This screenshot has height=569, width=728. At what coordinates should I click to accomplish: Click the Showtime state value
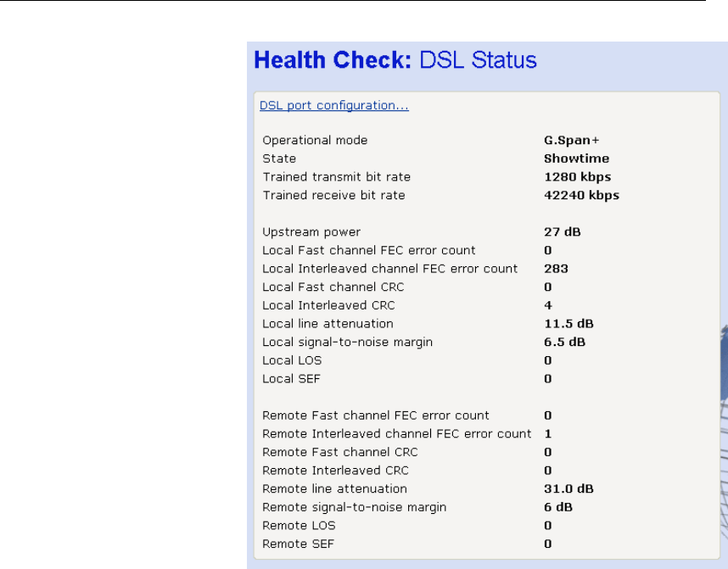[x=577, y=159]
